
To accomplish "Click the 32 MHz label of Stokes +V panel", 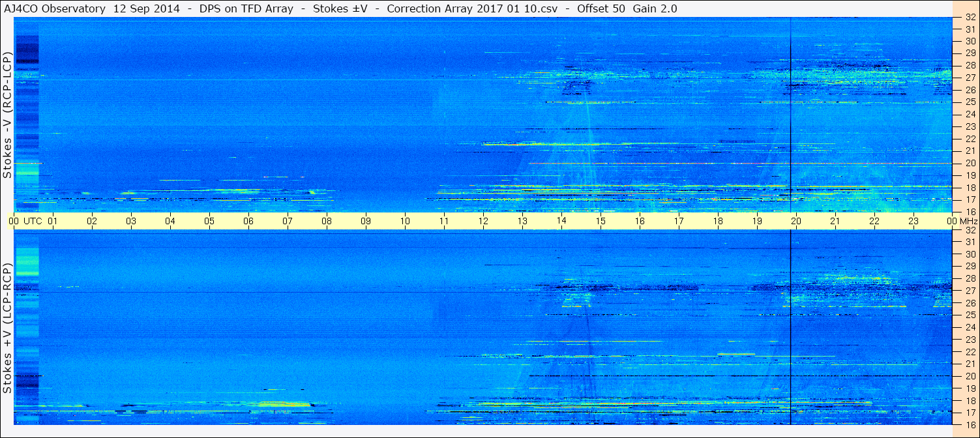I will pyautogui.click(x=970, y=230).
